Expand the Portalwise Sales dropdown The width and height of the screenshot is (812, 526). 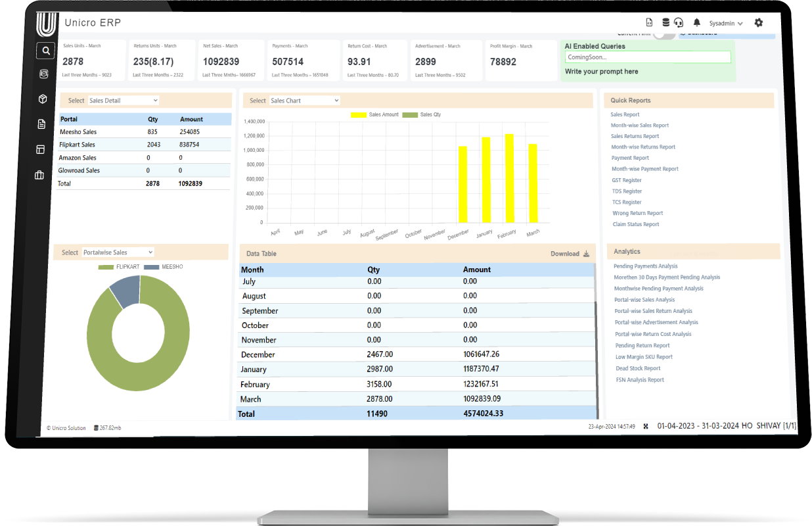[118, 252]
